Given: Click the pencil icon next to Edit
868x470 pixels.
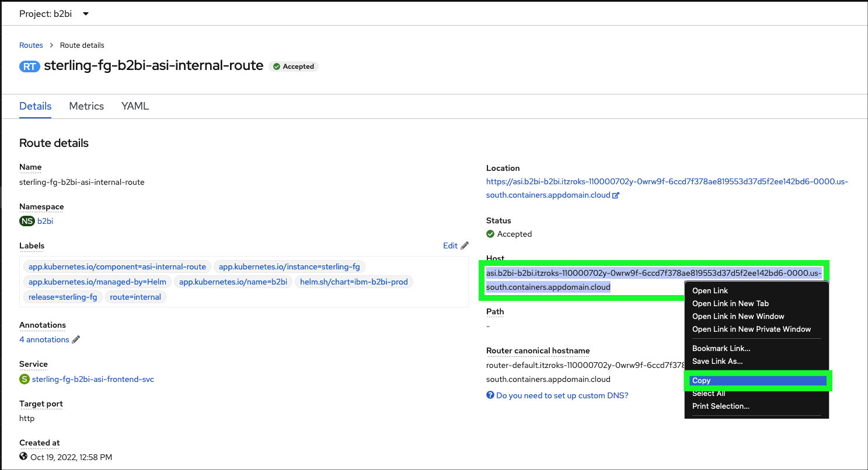Looking at the screenshot, I should [465, 245].
